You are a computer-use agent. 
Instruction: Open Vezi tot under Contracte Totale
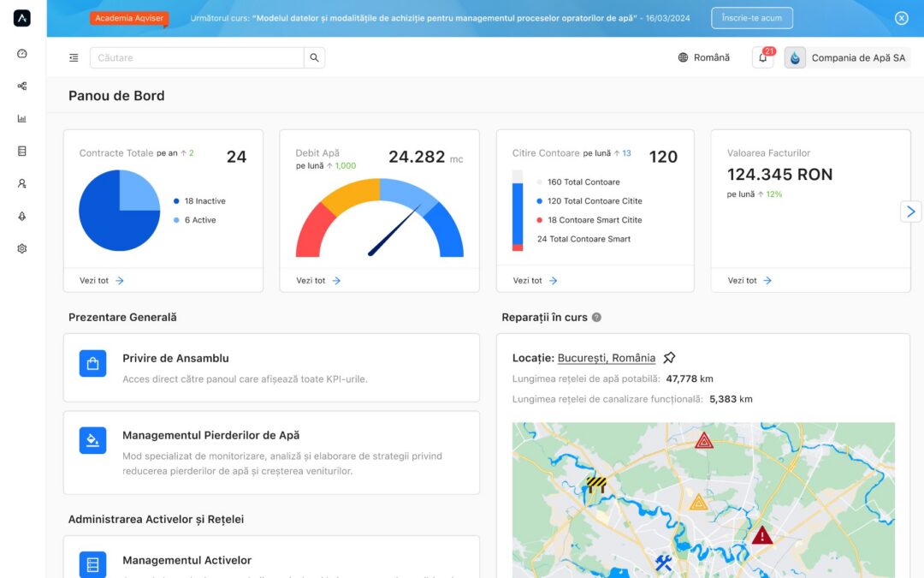pos(97,280)
